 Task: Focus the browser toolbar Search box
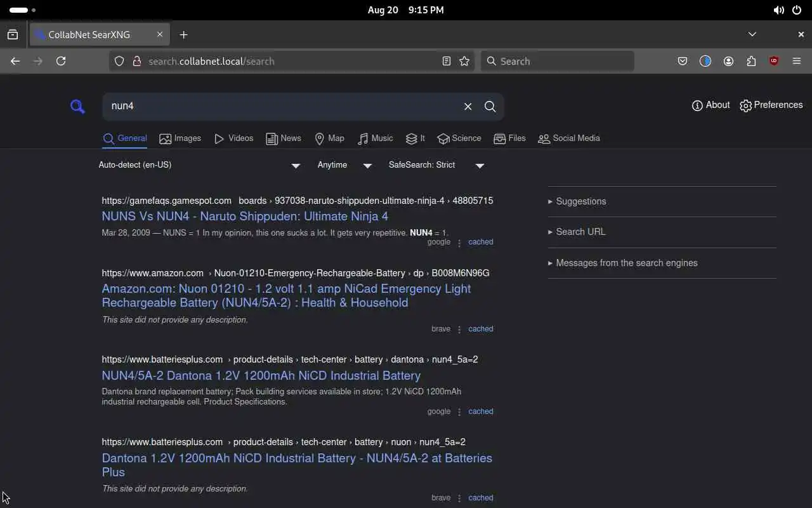pyautogui.click(x=558, y=61)
